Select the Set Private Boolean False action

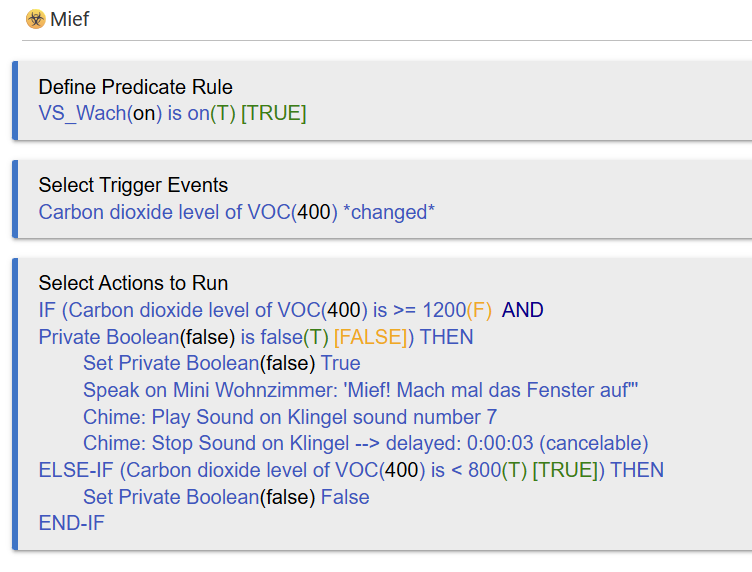[226, 497]
